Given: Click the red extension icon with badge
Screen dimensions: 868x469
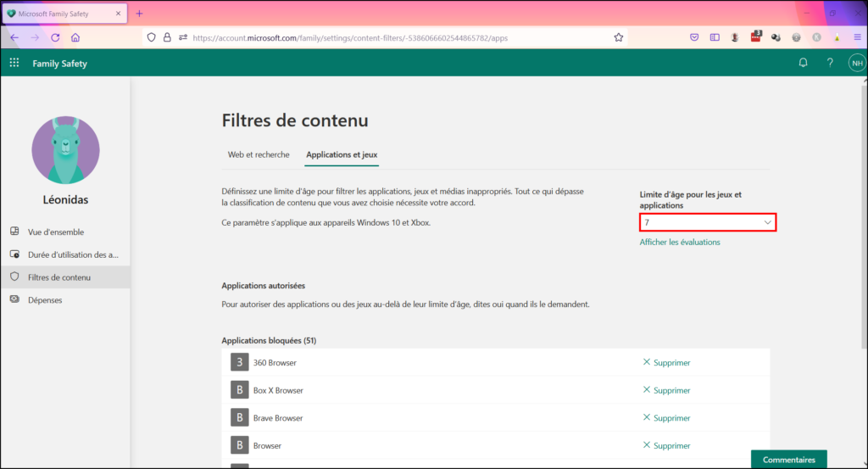Looking at the screenshot, I should tap(755, 36).
